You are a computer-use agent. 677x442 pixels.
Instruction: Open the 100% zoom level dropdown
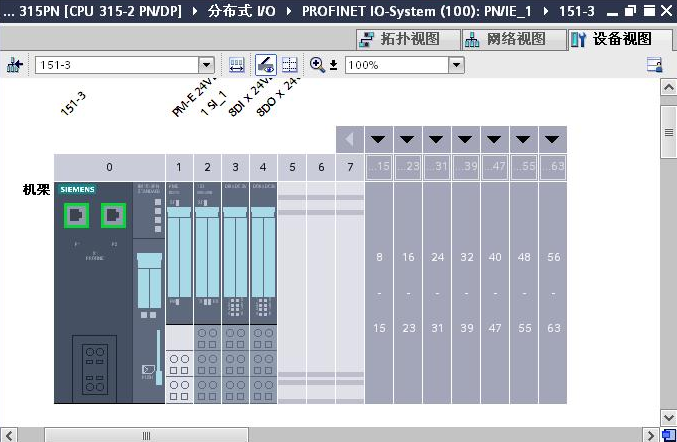pyautogui.click(x=456, y=65)
